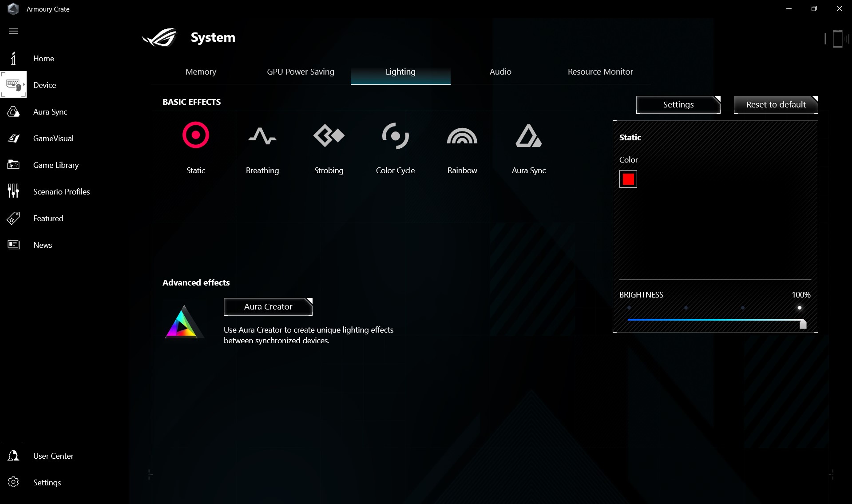
Task: Click the Reset to default button
Action: pyautogui.click(x=775, y=105)
